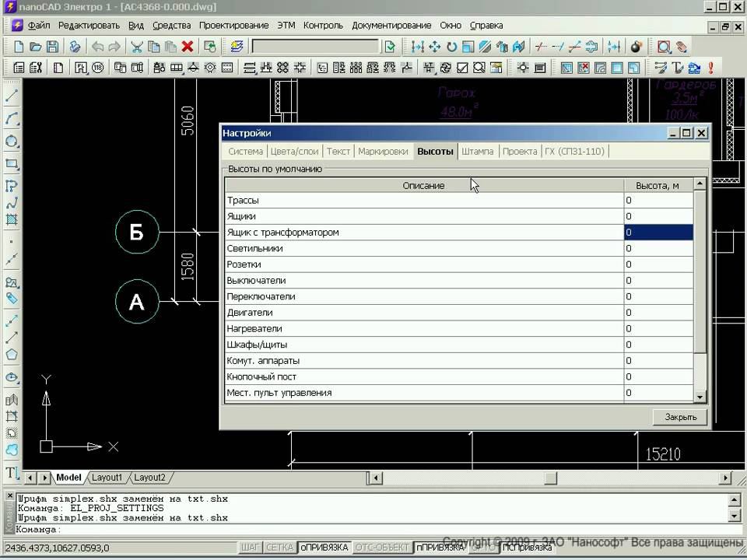The height and width of the screenshot is (560, 747).
Task: Click the scroll down arrow of heights table
Action: point(700,396)
